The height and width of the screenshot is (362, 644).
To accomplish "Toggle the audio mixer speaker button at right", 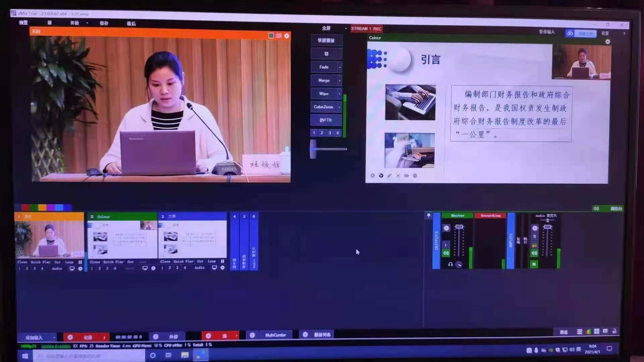I will (596, 208).
